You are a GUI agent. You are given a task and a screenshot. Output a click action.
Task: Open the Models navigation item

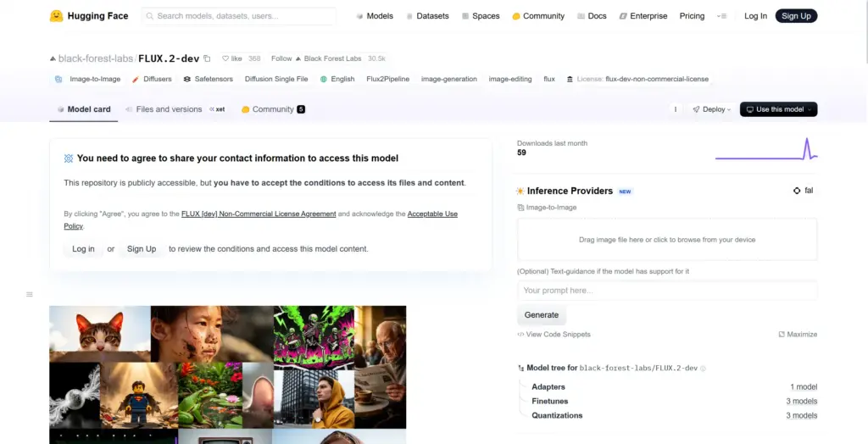374,16
